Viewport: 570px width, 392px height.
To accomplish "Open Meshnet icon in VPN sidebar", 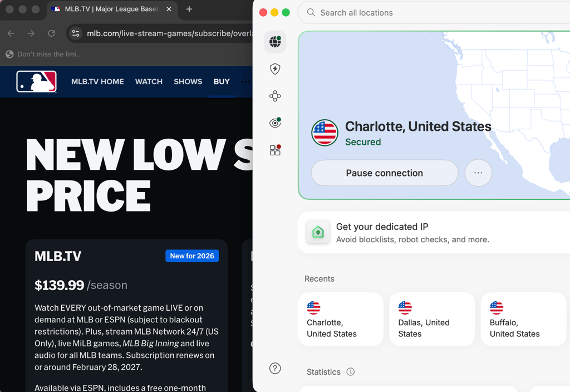I will click(275, 96).
